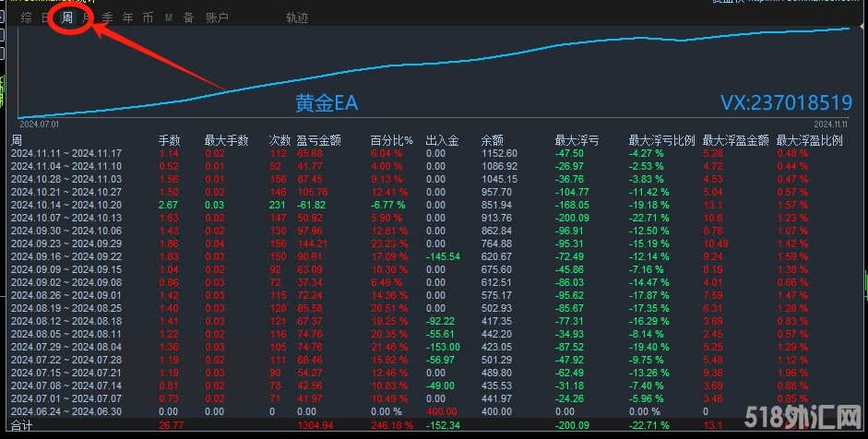Click the 余额 column header
868x439 pixels.
tap(492, 141)
